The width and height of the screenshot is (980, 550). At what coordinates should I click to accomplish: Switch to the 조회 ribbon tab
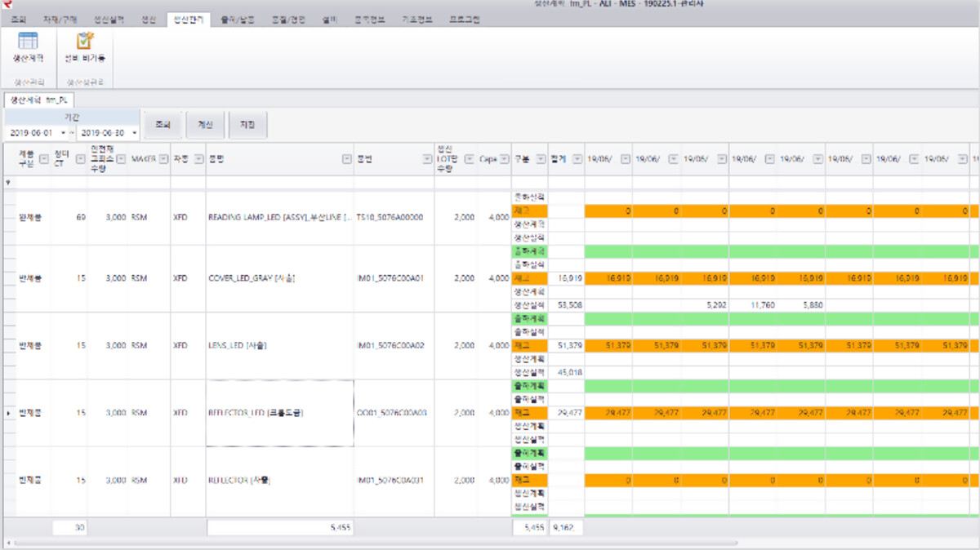click(x=19, y=19)
